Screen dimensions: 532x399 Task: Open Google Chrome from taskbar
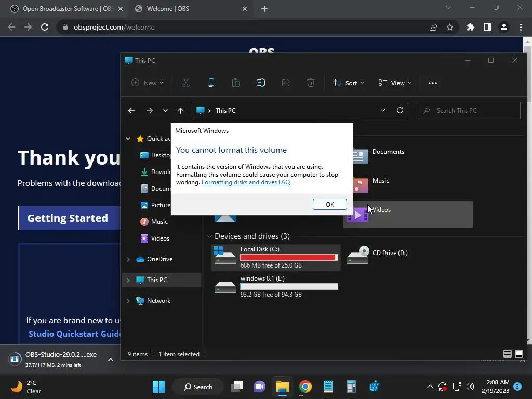click(x=305, y=387)
